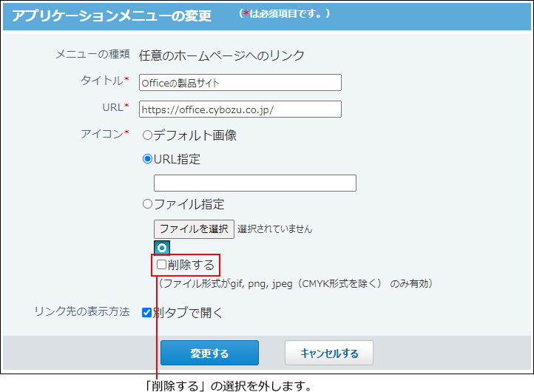The width and height of the screenshot is (534, 392).
Task: Click the リンク先の表示方法 label
Action: pos(82,311)
